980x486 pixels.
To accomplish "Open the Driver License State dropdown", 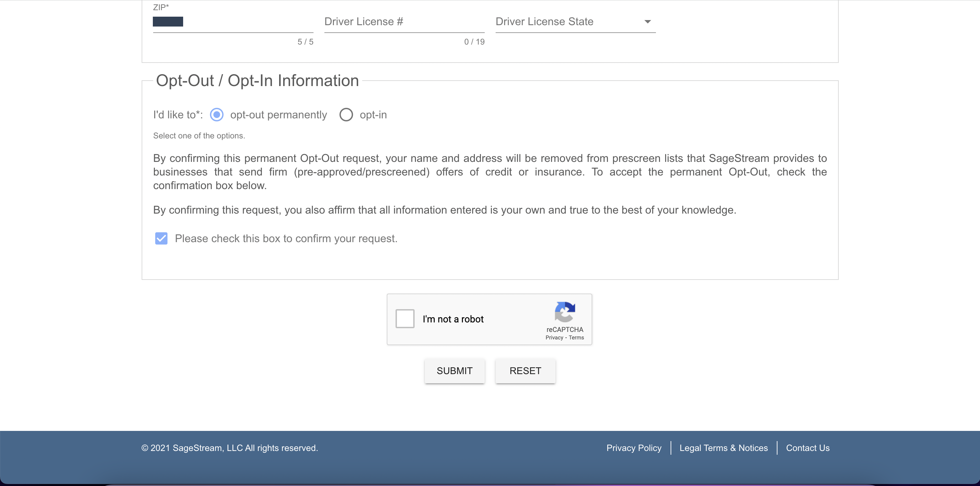I will (576, 22).
